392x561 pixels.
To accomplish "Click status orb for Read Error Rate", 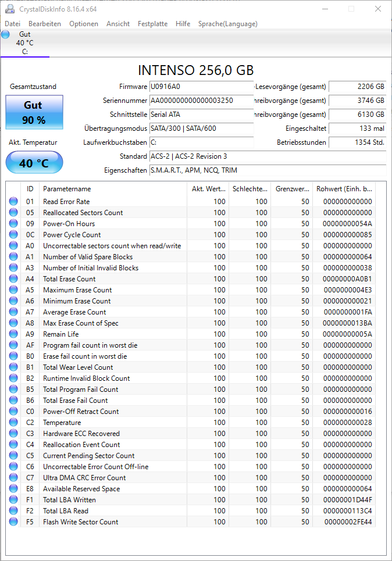I will (13, 201).
